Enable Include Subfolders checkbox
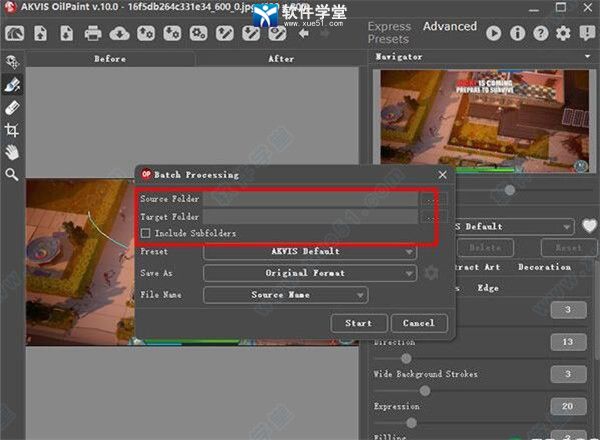600x440 pixels. point(145,233)
